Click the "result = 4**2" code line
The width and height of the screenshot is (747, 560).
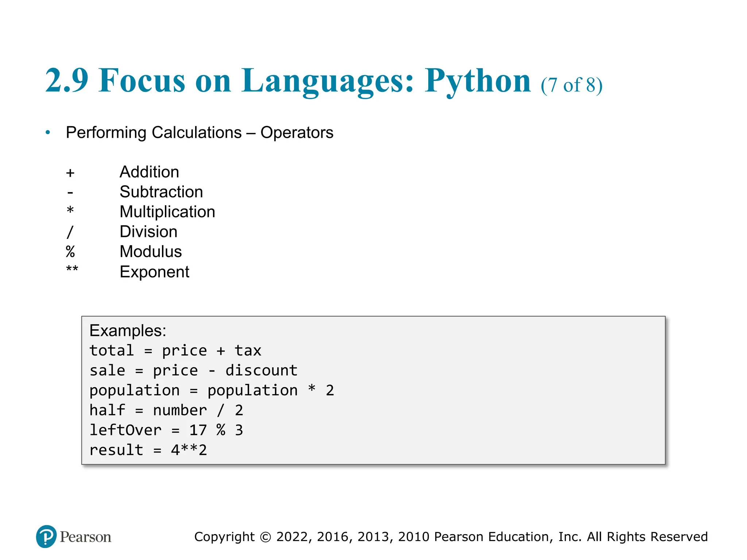point(148,450)
